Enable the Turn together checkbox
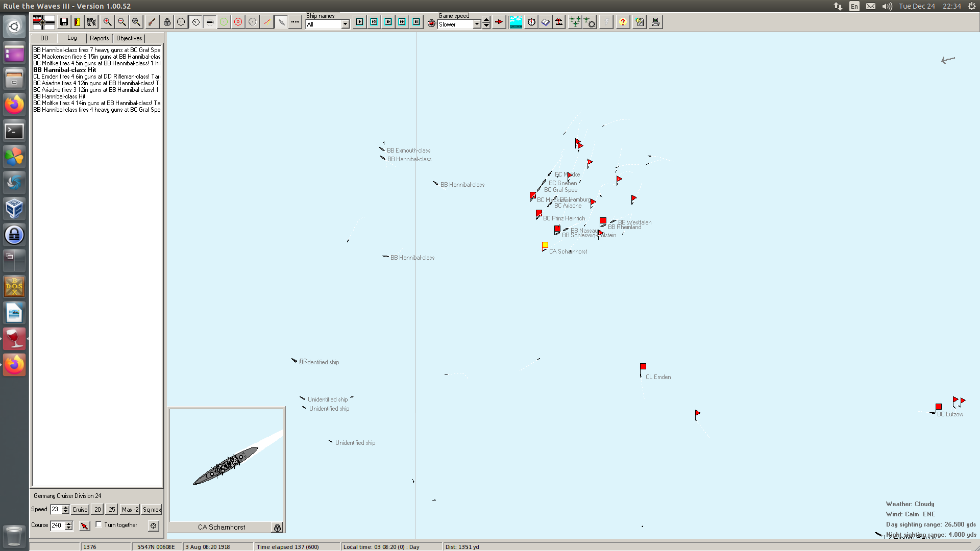Image resolution: width=980 pixels, height=551 pixels. [99, 524]
